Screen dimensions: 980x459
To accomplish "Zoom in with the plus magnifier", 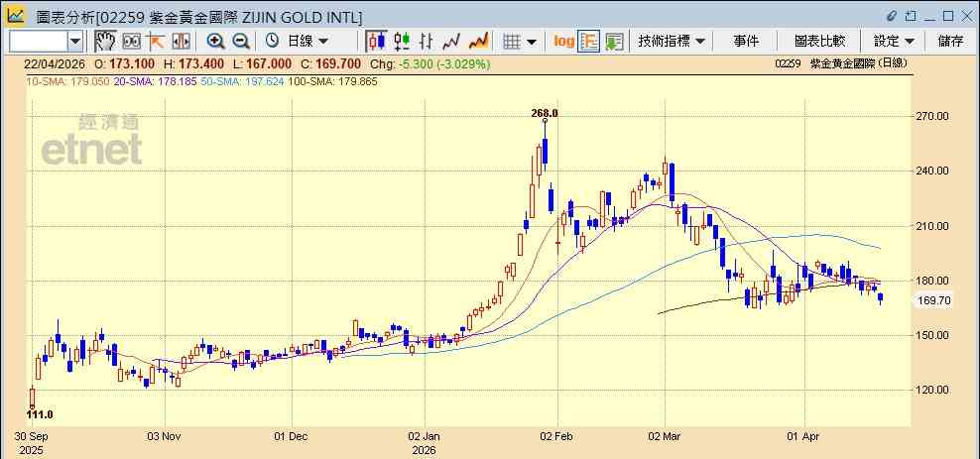I will pyautogui.click(x=215, y=42).
